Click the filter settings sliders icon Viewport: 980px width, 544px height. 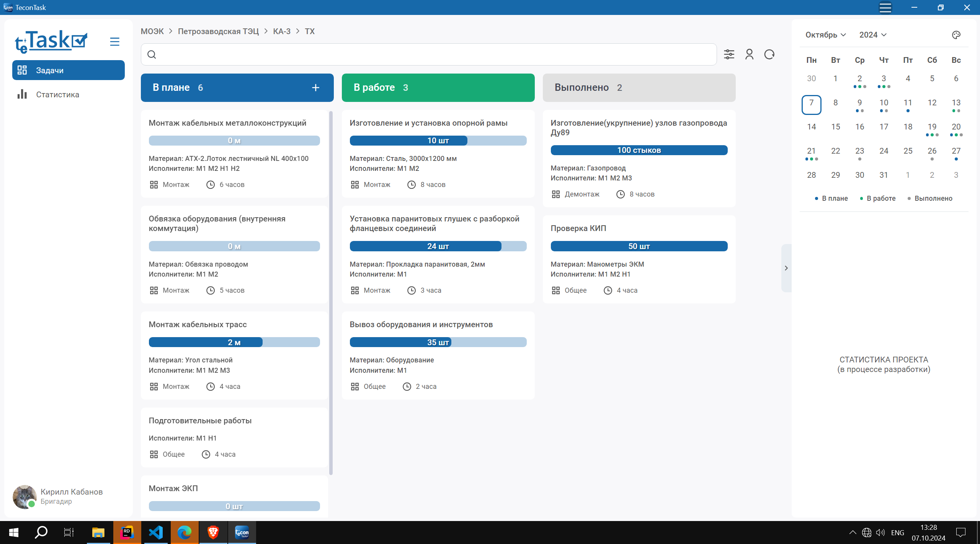point(729,54)
